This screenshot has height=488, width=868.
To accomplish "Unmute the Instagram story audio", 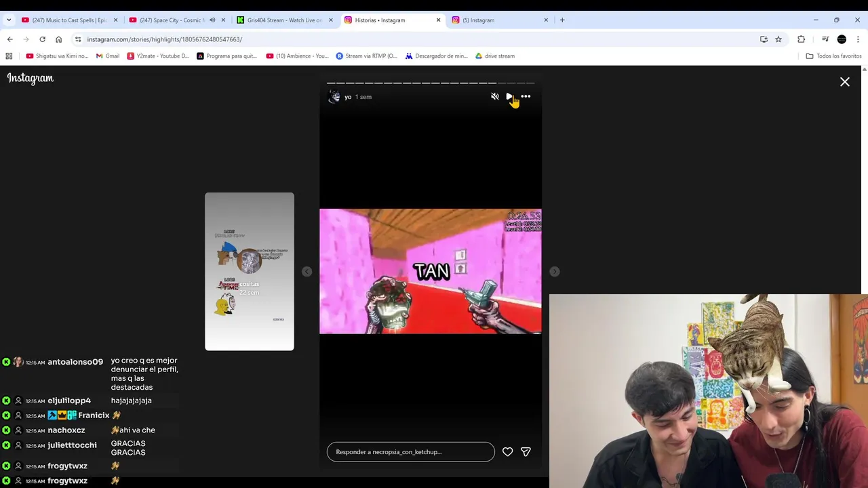I will coord(494,97).
